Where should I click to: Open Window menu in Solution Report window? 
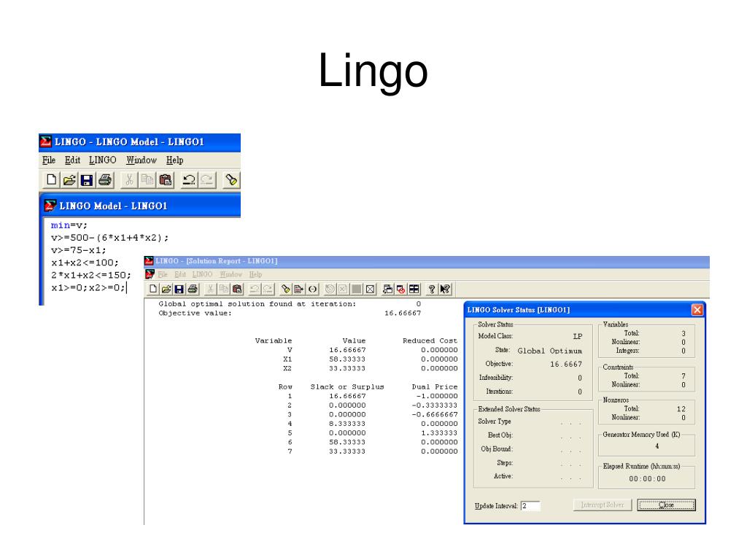coord(231,274)
